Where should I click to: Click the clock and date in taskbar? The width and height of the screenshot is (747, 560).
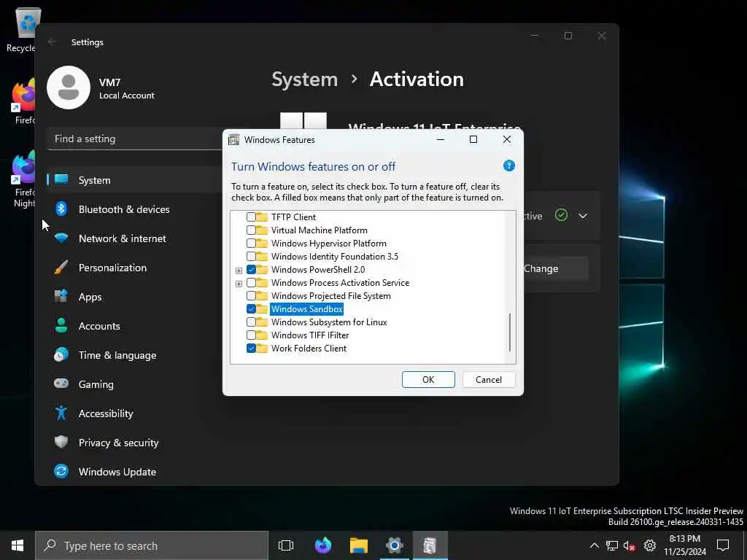click(684, 545)
